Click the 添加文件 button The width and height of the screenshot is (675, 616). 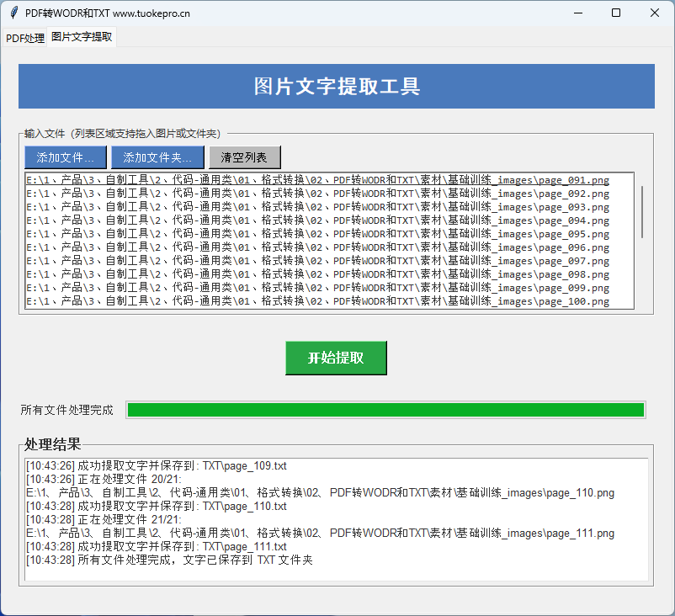tap(65, 157)
